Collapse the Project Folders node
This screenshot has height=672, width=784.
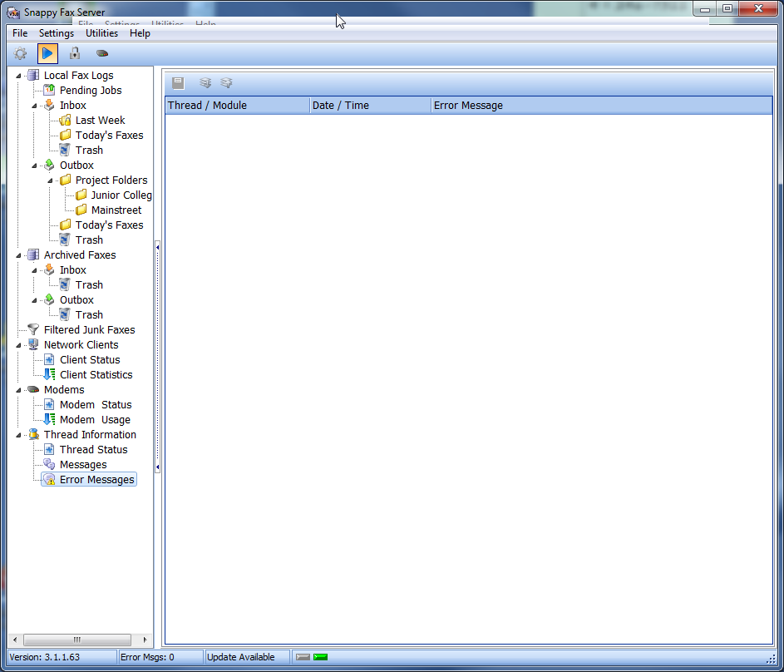[x=51, y=180]
